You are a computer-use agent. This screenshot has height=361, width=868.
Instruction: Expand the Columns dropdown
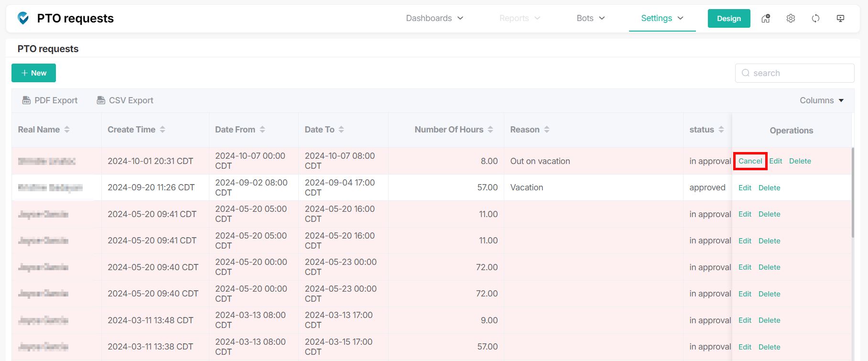pos(822,100)
